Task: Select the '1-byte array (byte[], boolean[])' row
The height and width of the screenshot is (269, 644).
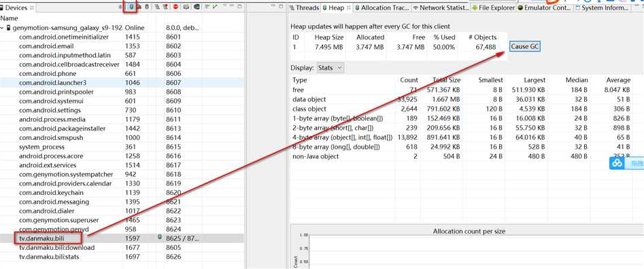Action: pos(461,118)
